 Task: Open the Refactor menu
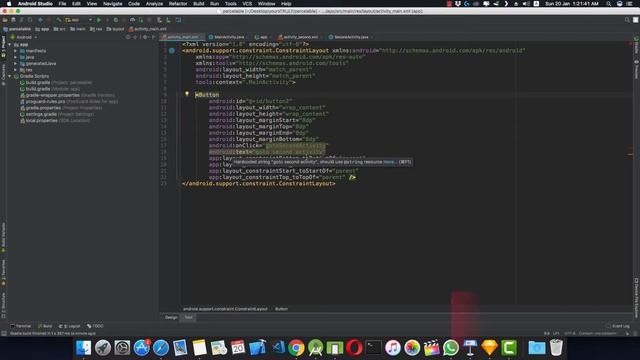[178, 4]
